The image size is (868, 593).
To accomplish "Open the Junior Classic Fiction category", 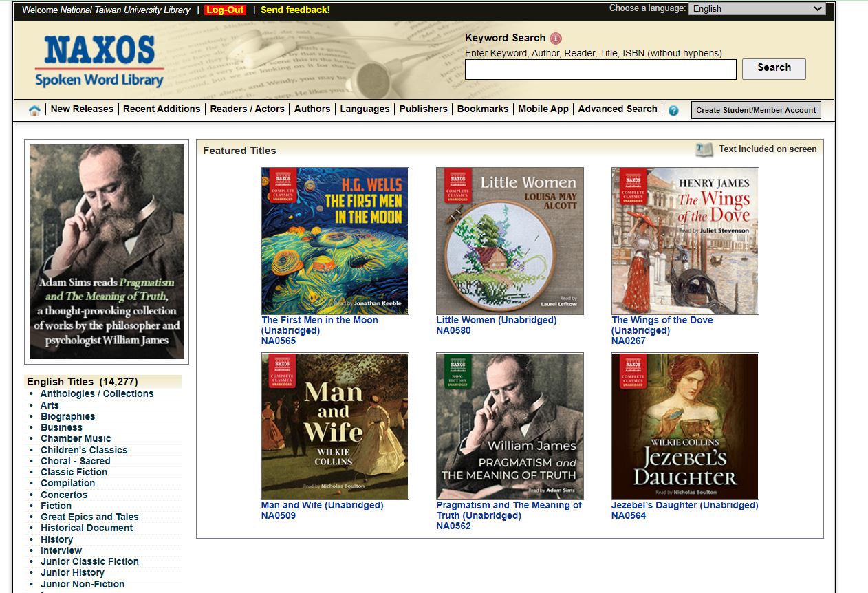I will click(89, 561).
